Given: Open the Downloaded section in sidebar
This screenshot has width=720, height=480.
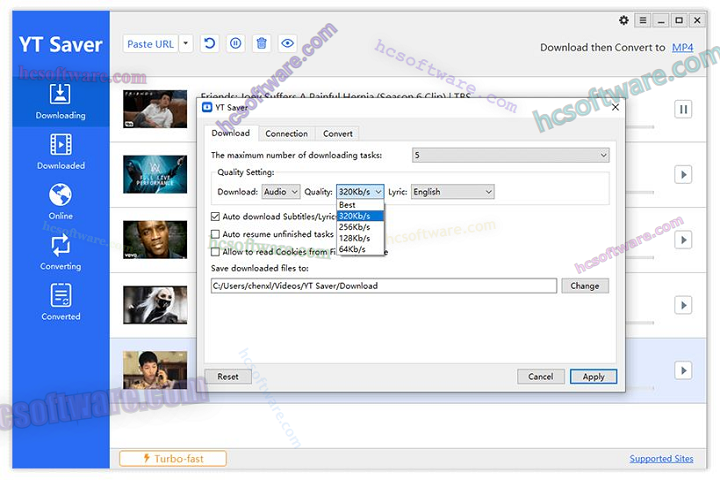Looking at the screenshot, I should [x=61, y=152].
